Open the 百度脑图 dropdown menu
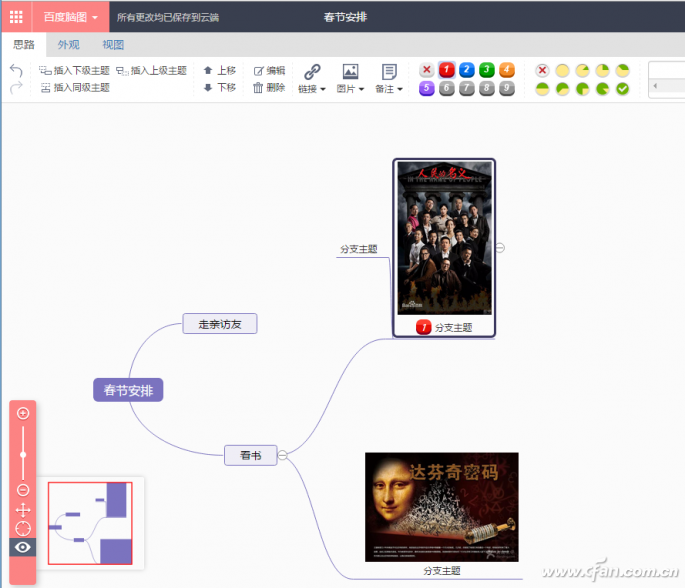The image size is (685, 588). pos(71,17)
